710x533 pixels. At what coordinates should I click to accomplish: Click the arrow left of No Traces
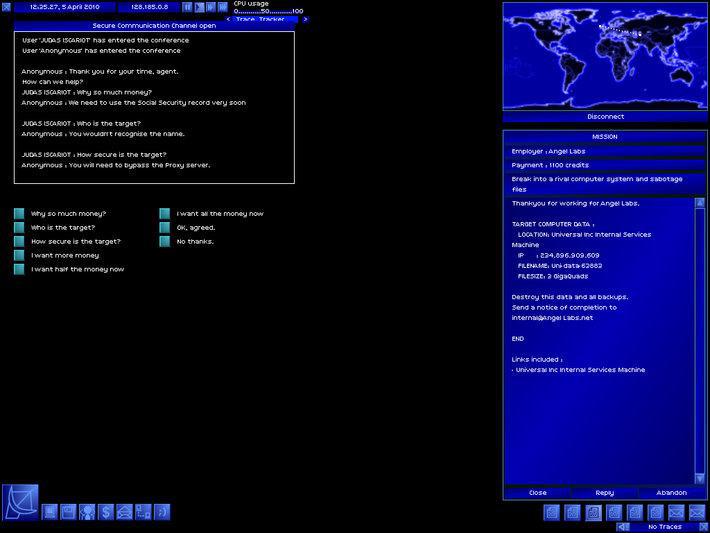click(624, 526)
